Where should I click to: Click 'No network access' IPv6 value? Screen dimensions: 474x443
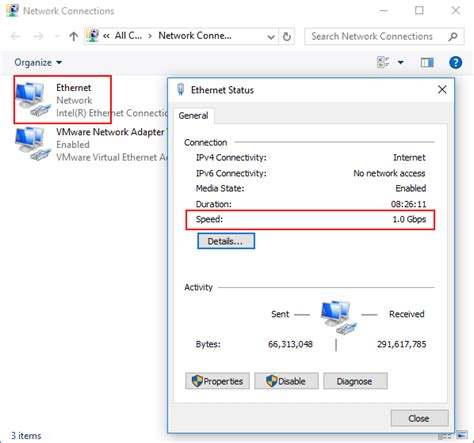click(x=389, y=173)
